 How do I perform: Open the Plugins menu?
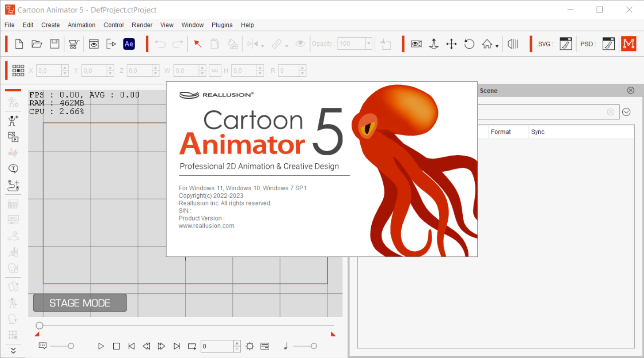click(222, 25)
